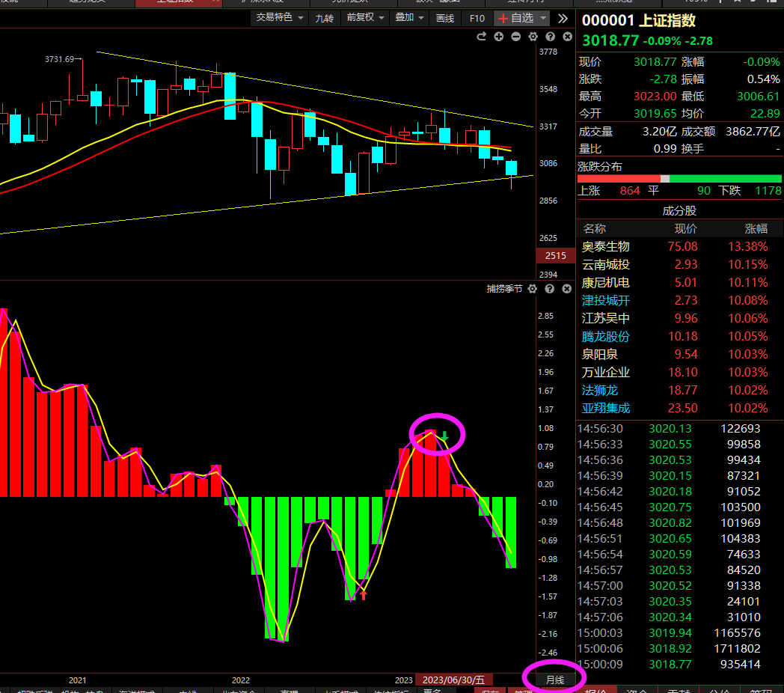This screenshot has width=784, height=693.
Task: Expand more toolbar options with double chevron
Action: pos(563,19)
